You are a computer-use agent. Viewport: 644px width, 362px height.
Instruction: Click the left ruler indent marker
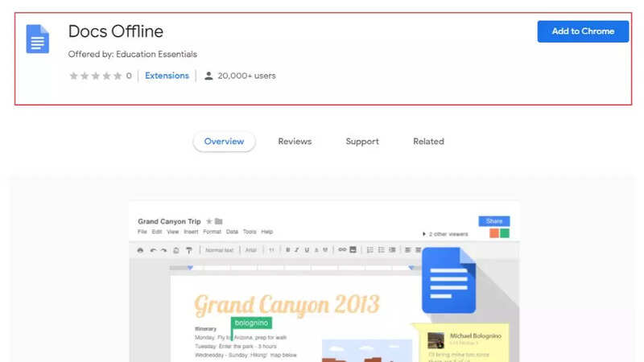[x=190, y=268]
